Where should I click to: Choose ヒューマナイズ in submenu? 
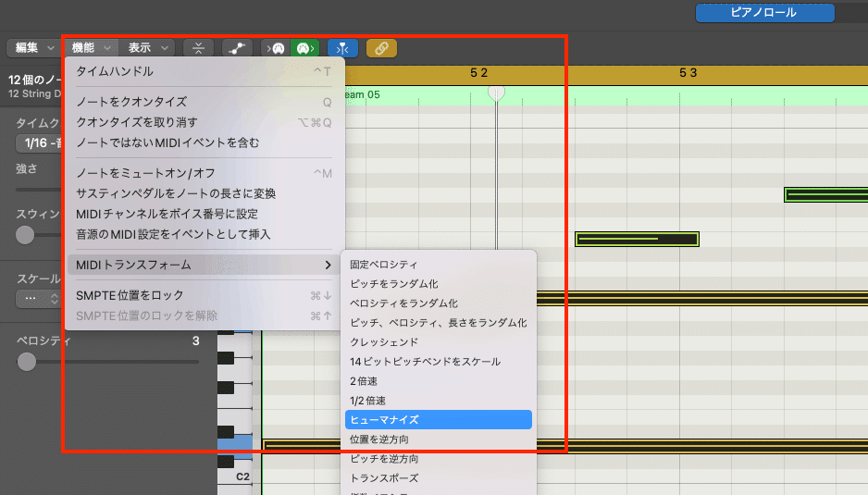(x=439, y=420)
